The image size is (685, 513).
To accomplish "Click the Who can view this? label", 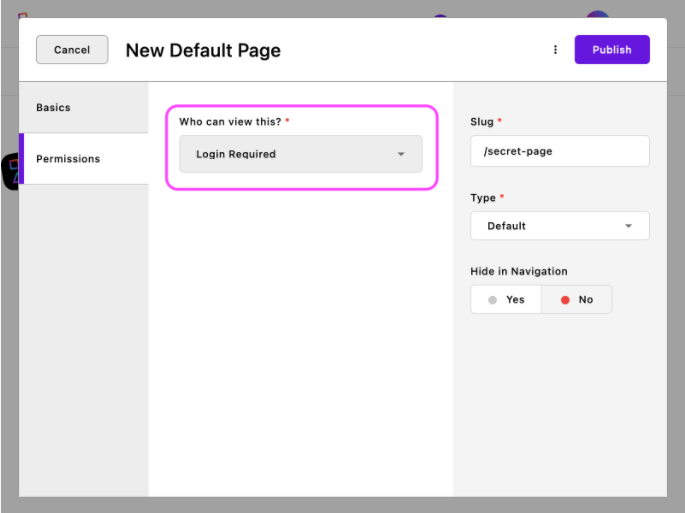I will (230, 122).
